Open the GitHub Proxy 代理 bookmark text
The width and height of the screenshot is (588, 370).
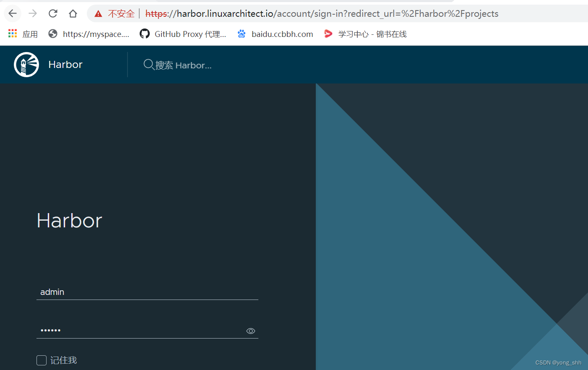190,34
